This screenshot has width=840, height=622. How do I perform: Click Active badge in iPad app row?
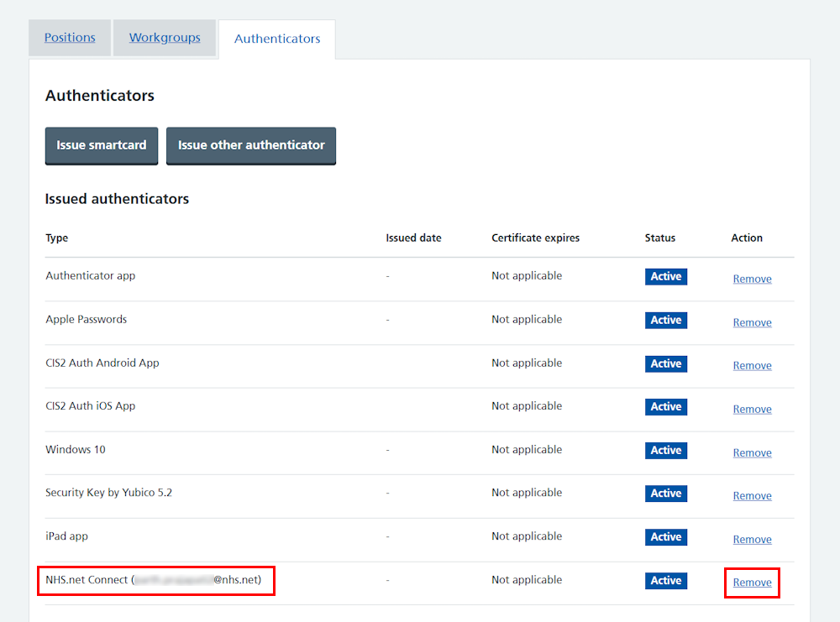pyautogui.click(x=666, y=537)
